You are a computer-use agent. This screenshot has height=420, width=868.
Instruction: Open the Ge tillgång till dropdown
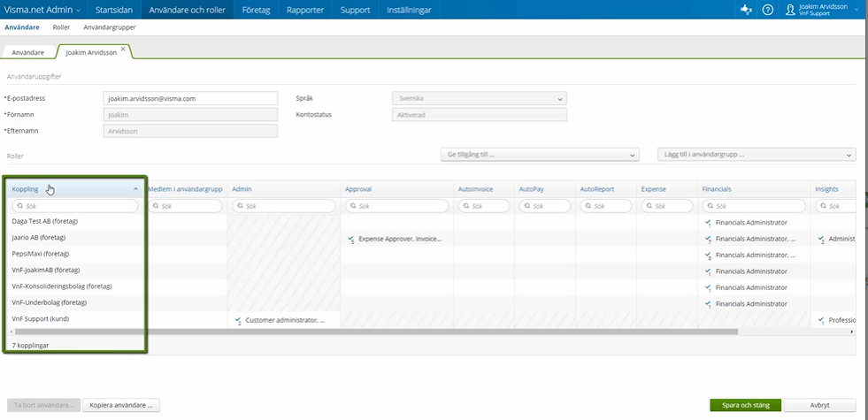pyautogui.click(x=540, y=155)
